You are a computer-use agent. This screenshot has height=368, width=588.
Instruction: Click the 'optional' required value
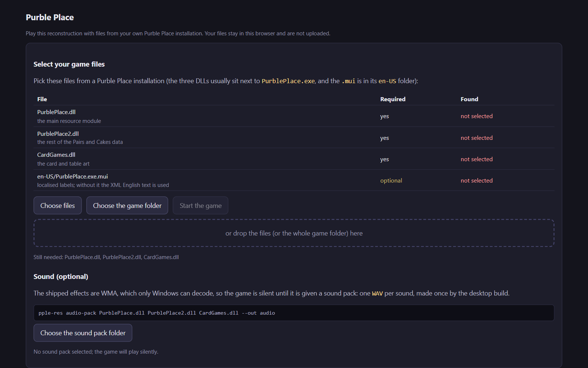(x=391, y=180)
